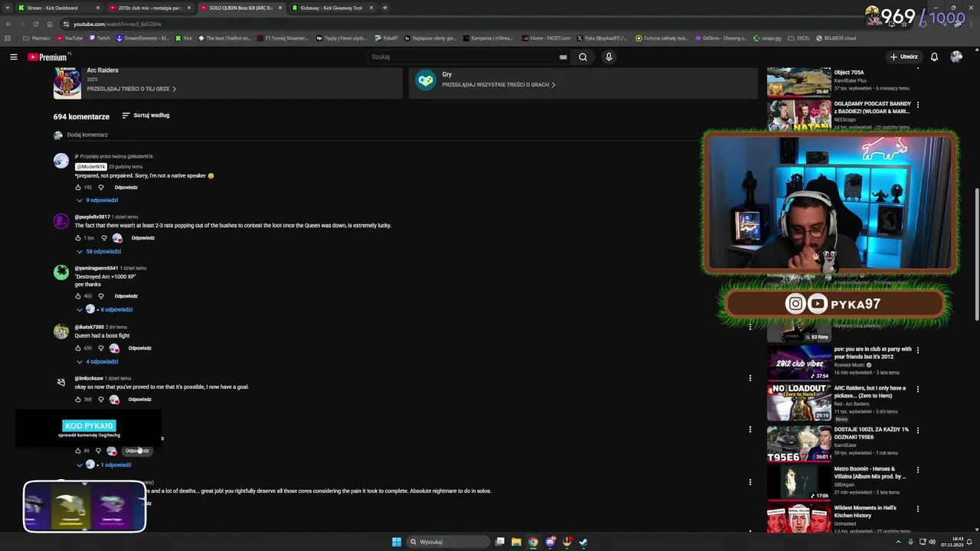Click the page vertical scrollbar
This screenshot has width=980, height=551.
[x=975, y=253]
